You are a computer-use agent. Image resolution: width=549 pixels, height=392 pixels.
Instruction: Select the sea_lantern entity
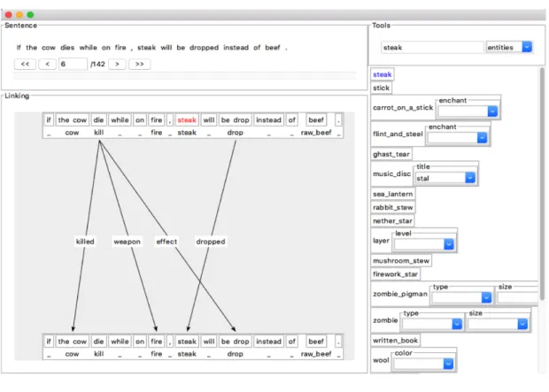393,194
